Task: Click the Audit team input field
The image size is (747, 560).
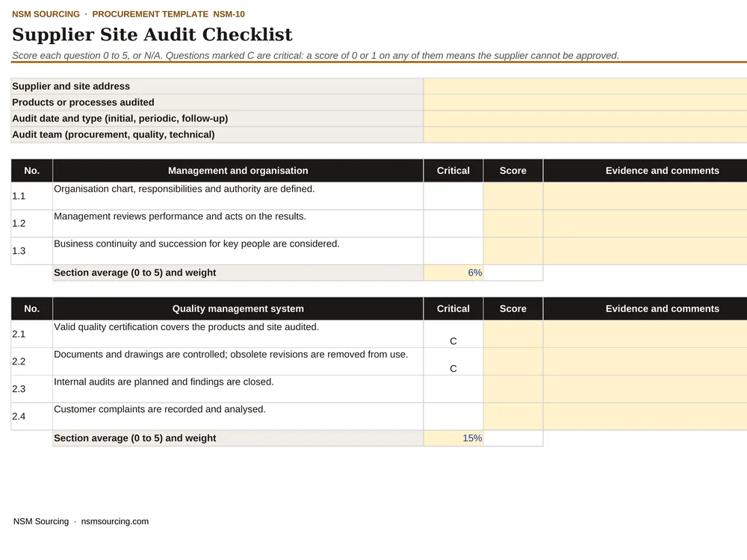Action: tap(585, 134)
